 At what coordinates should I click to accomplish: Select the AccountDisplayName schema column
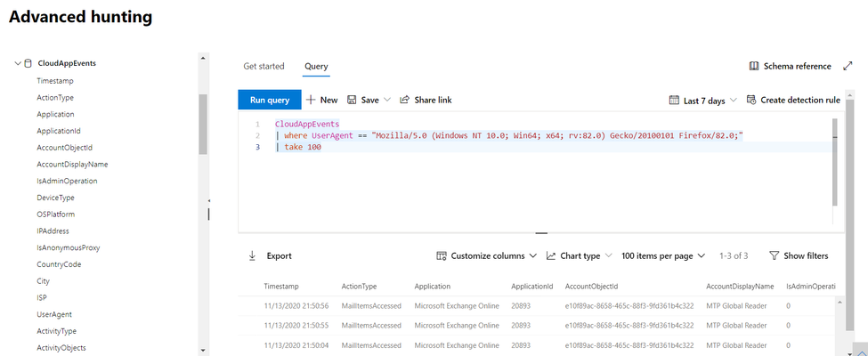point(72,165)
